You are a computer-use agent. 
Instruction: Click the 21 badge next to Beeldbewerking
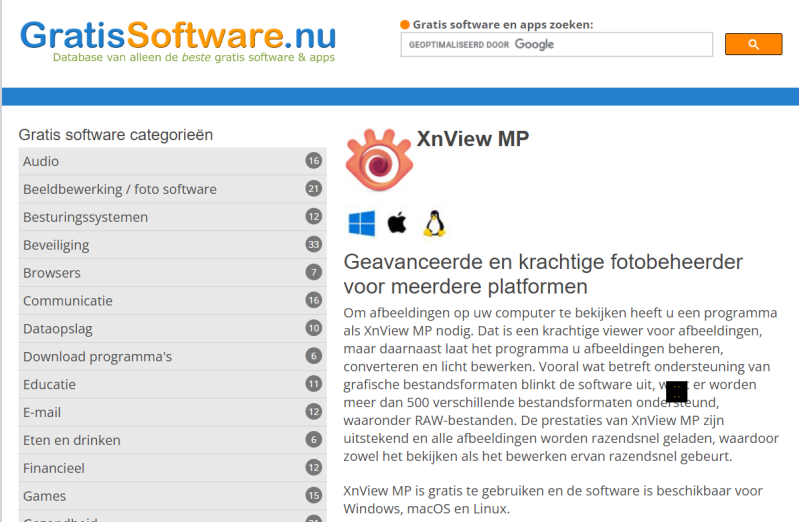point(314,189)
